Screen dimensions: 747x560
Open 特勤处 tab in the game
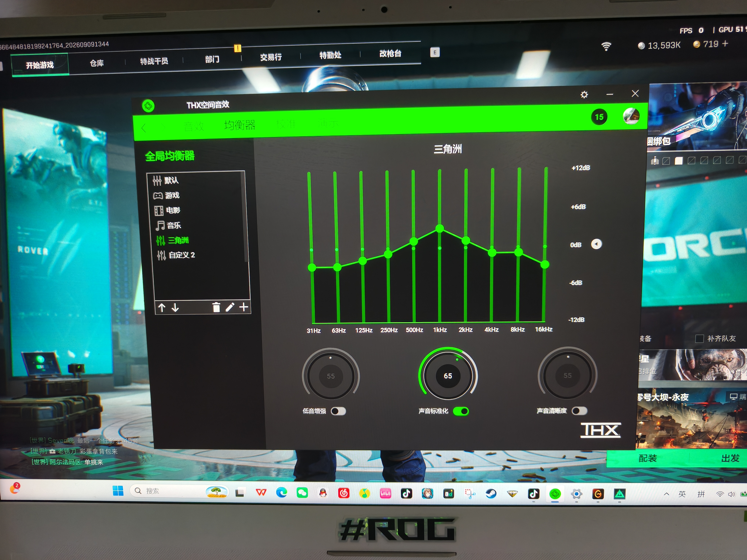[x=330, y=55]
